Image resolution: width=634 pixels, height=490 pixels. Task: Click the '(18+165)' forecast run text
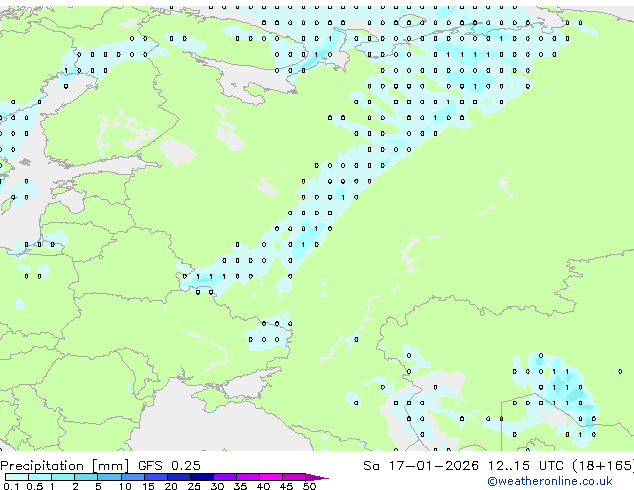pos(603,466)
